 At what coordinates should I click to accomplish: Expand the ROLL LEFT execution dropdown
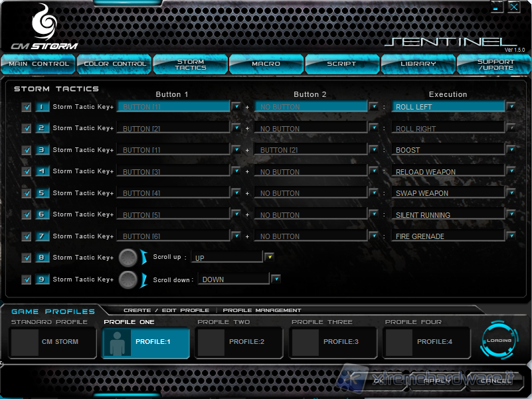point(511,106)
